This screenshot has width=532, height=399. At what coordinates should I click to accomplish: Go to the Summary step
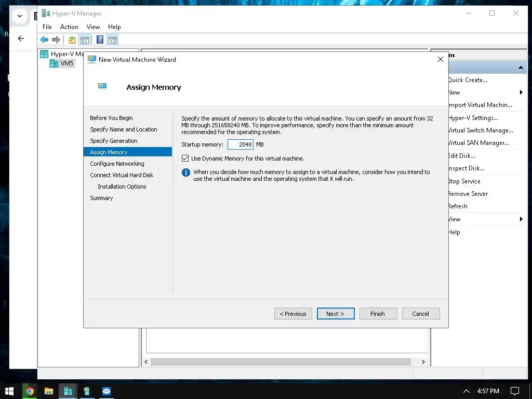point(101,198)
